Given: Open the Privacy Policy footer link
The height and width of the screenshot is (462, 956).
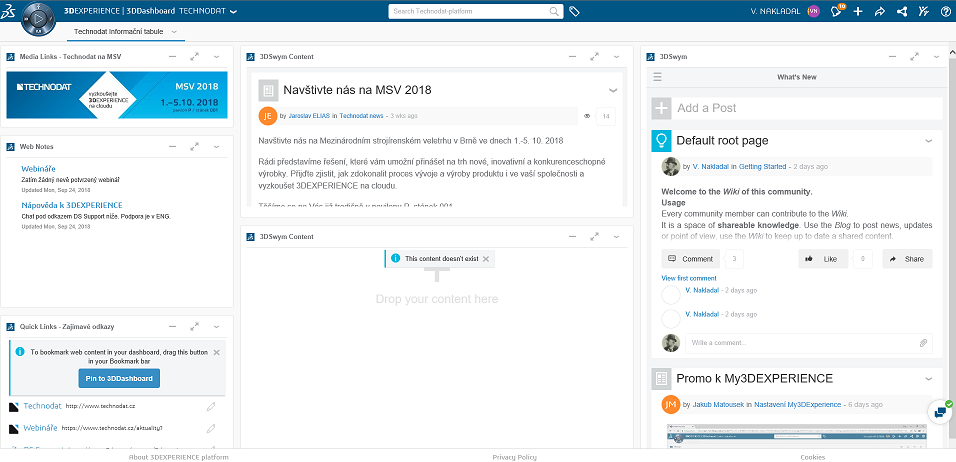Looking at the screenshot, I should (515, 457).
